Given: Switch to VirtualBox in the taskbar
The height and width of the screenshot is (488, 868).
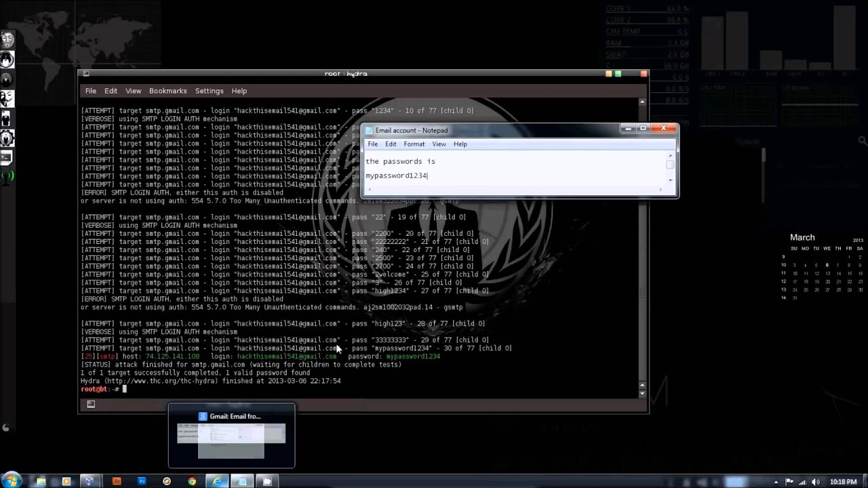Looking at the screenshot, I should click(90, 481).
